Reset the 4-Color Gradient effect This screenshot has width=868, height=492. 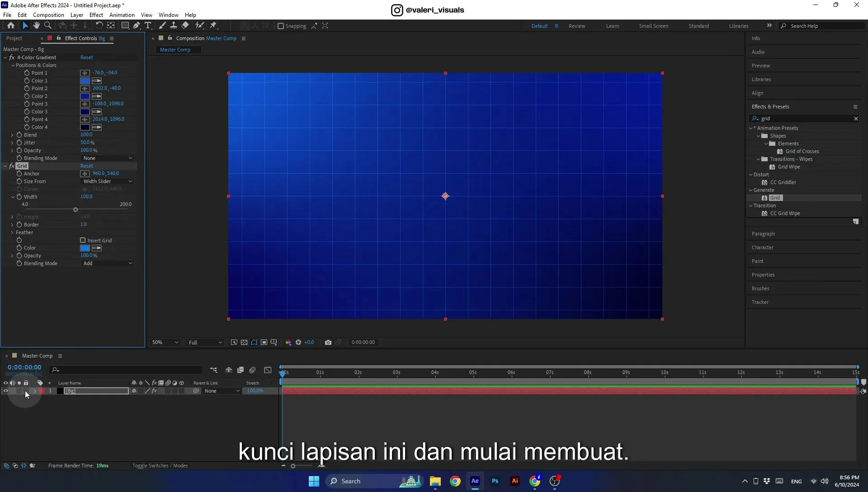point(87,57)
